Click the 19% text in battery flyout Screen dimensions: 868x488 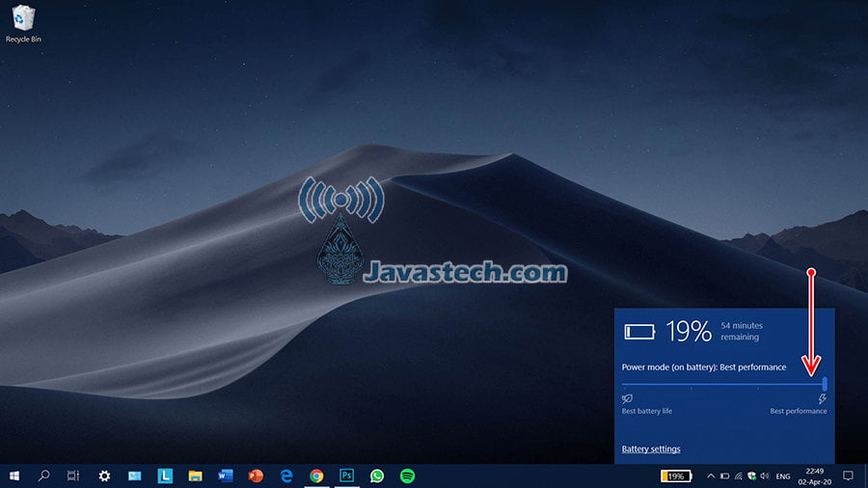click(688, 331)
